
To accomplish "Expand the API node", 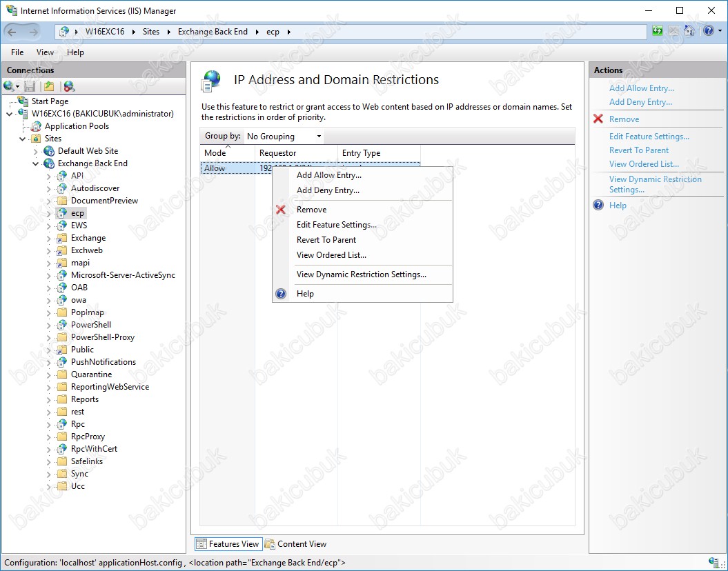I will pyautogui.click(x=49, y=177).
